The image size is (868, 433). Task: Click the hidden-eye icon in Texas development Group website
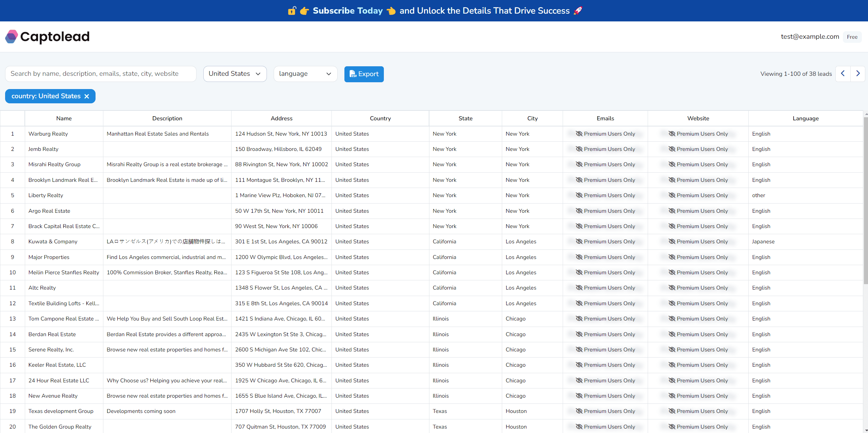(672, 411)
